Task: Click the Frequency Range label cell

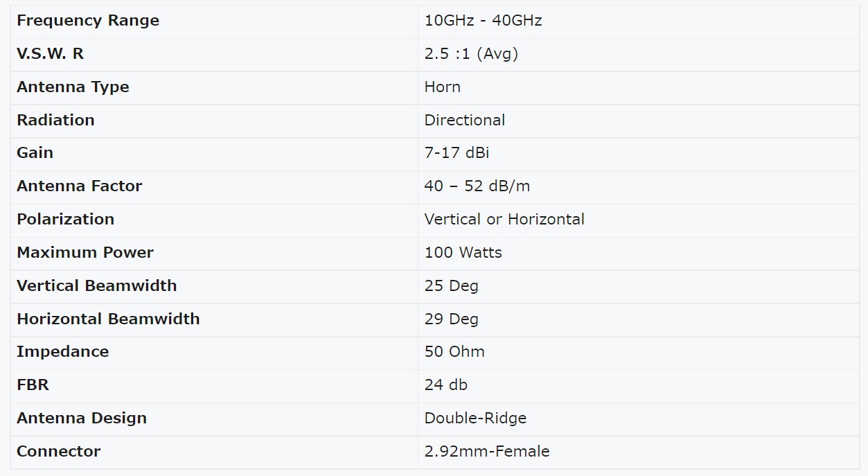Action: tap(214, 21)
